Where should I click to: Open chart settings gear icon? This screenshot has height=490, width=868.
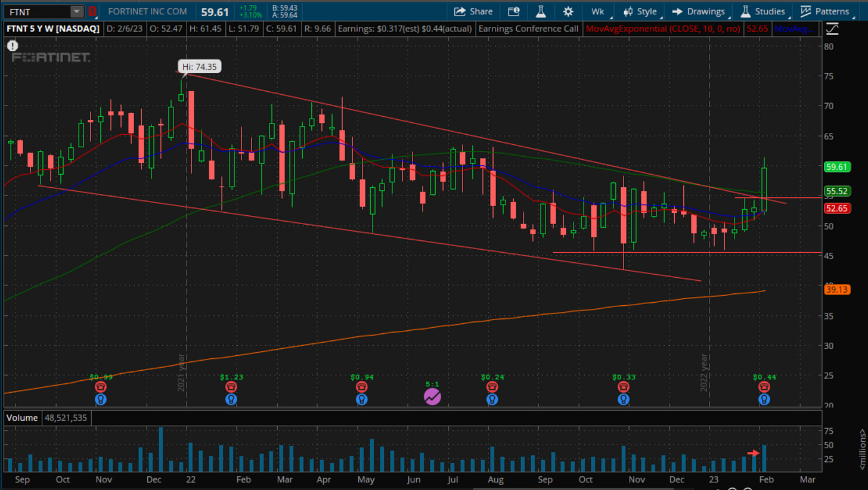[x=568, y=11]
